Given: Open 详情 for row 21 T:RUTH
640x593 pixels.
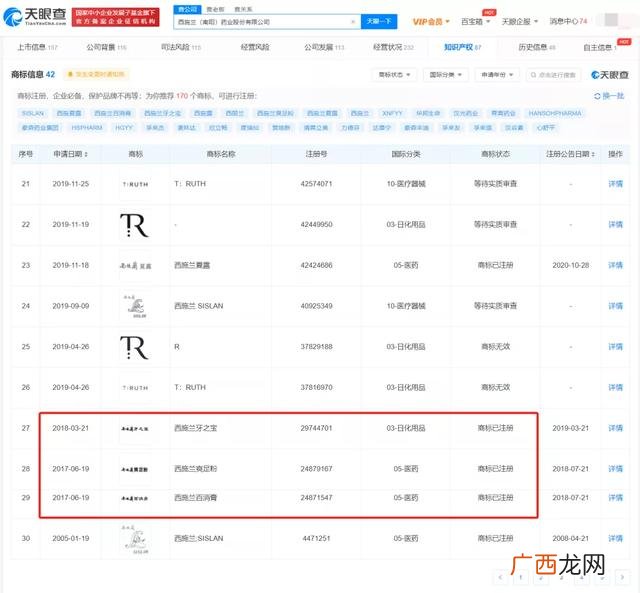Looking at the screenshot, I should [615, 184].
